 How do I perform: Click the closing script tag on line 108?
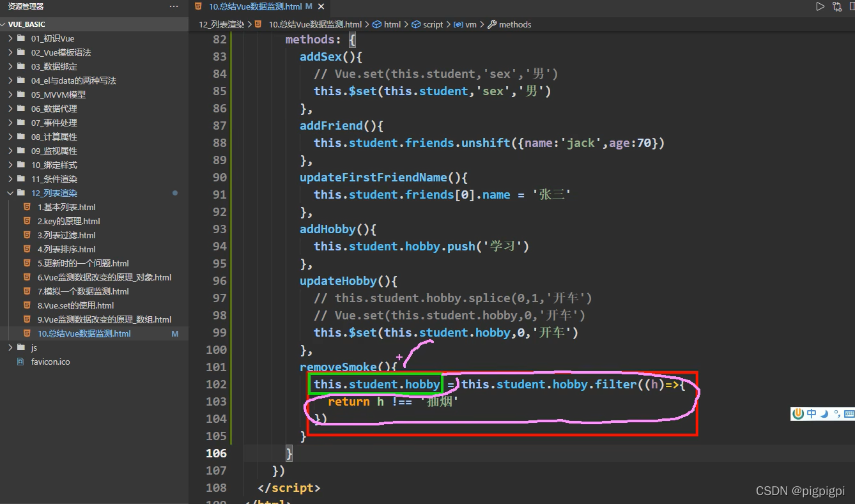pos(289,487)
